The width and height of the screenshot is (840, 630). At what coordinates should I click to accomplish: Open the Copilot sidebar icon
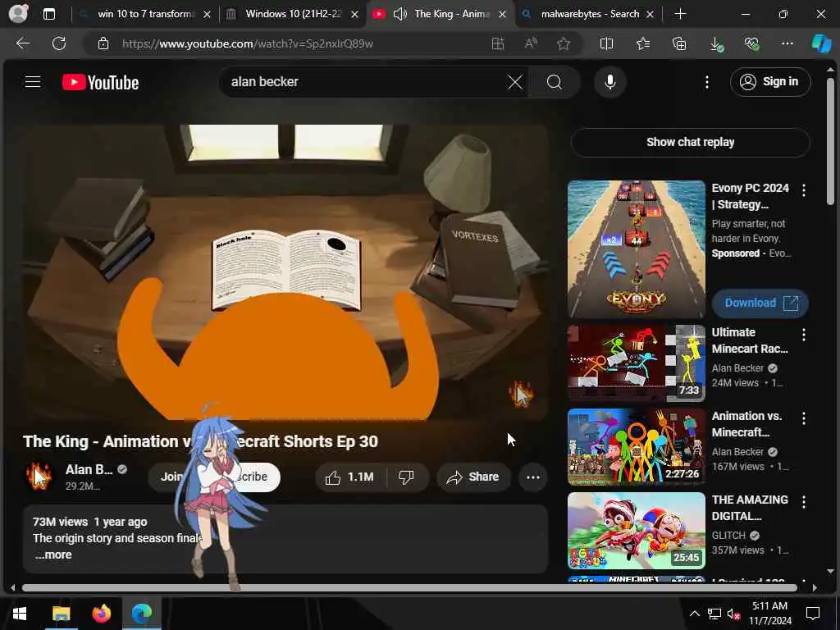821,43
